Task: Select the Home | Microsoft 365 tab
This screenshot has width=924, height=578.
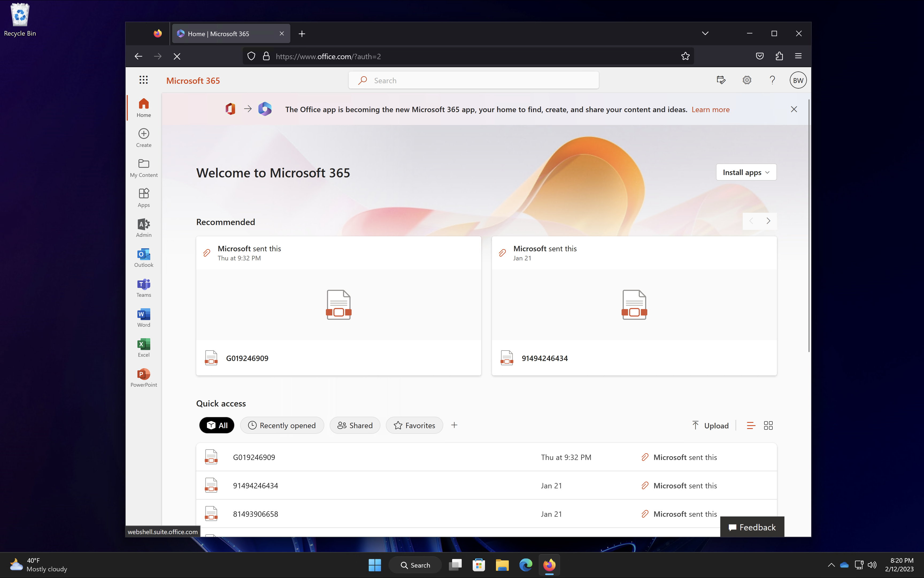Action: 231,34
